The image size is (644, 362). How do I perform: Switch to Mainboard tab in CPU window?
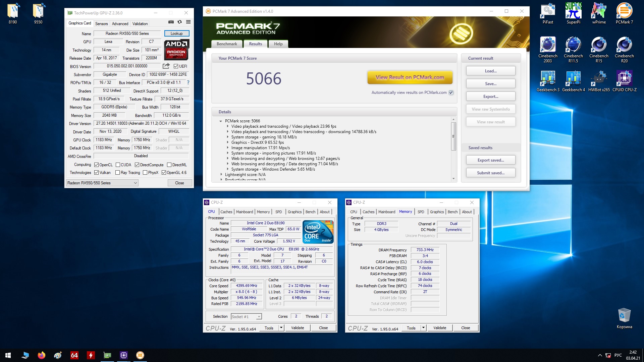245,212
